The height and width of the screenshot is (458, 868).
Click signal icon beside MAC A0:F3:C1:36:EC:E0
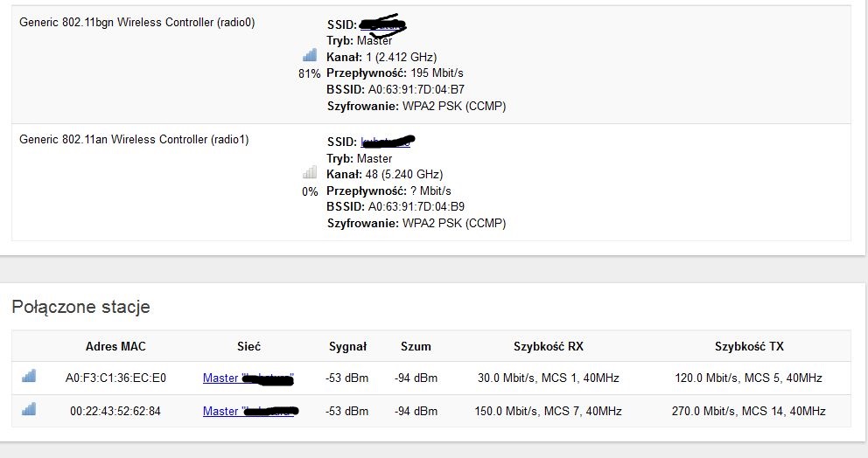[x=29, y=377]
